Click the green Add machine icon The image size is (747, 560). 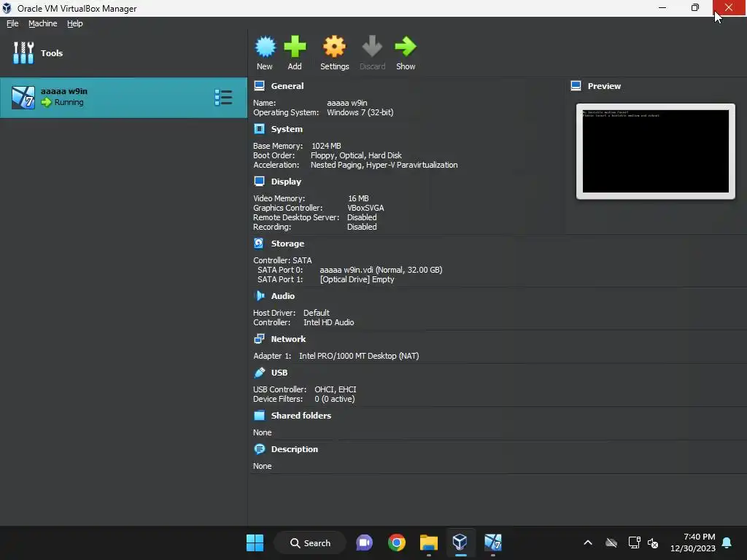[x=295, y=47]
